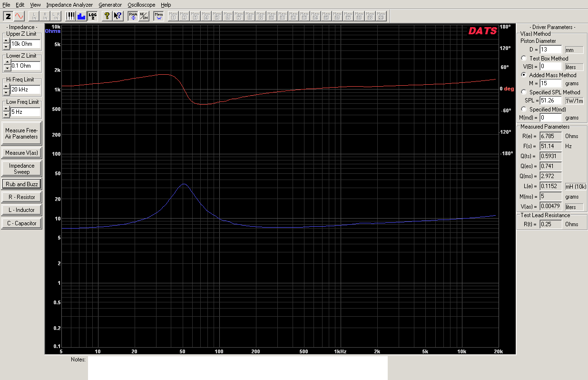Click the Measure V(as) button
Image resolution: width=588 pixels, height=380 pixels.
21,153
